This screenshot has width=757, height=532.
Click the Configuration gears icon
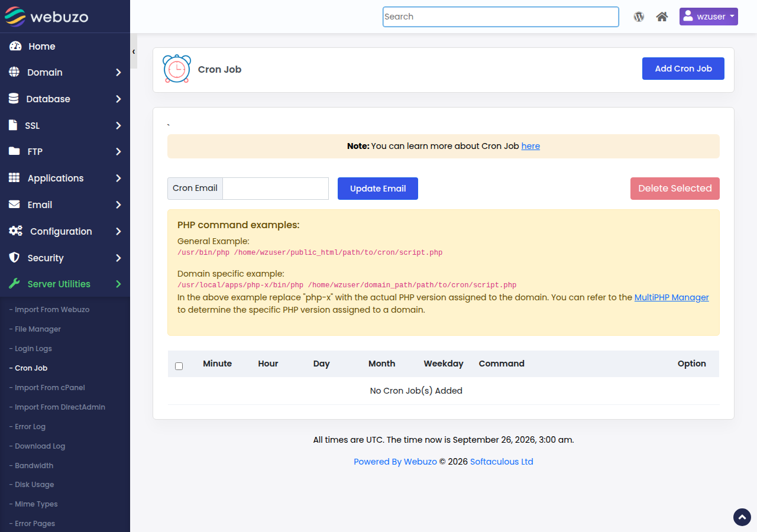15,231
